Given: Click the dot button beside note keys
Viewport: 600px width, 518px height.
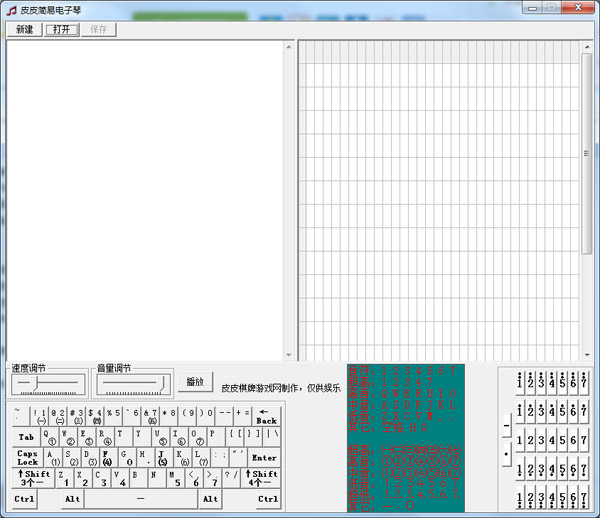Looking at the screenshot, I should [x=506, y=453].
